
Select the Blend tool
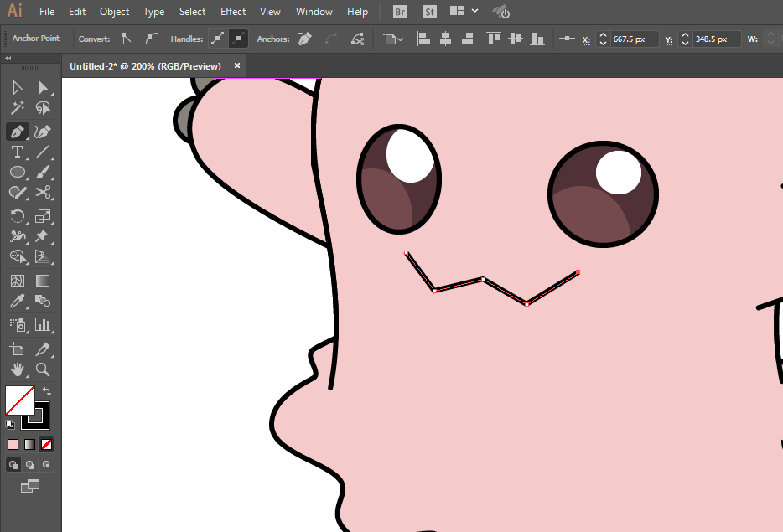tap(43, 301)
